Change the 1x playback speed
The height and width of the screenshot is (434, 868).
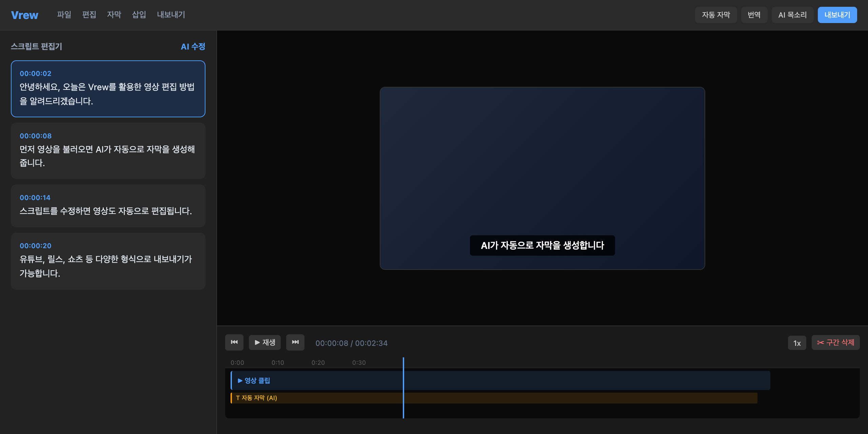click(797, 343)
